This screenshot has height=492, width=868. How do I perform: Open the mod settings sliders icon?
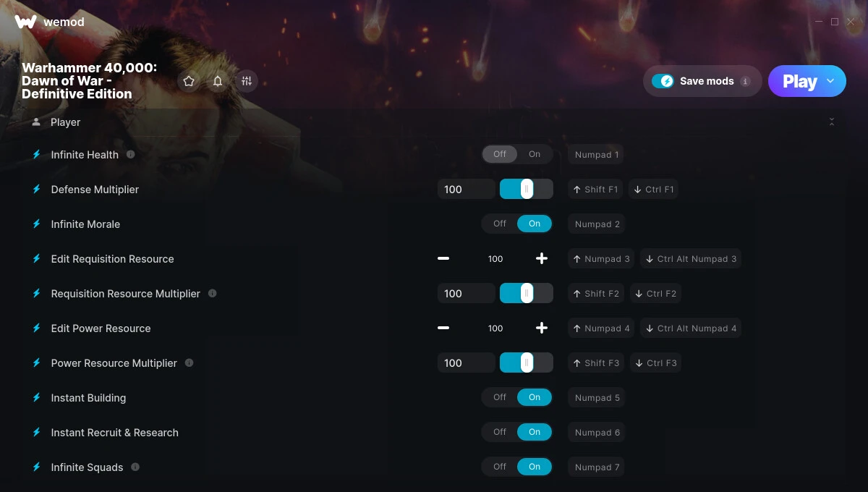[247, 81]
